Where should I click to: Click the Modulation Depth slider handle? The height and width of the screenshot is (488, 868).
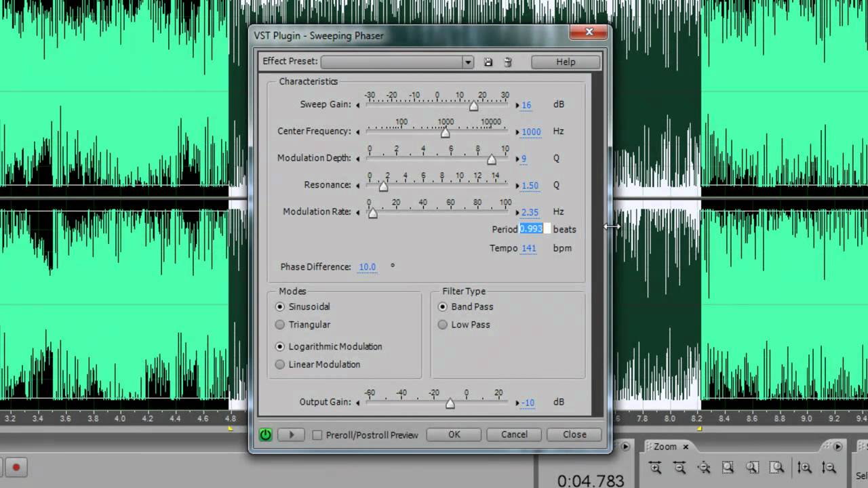[492, 159]
